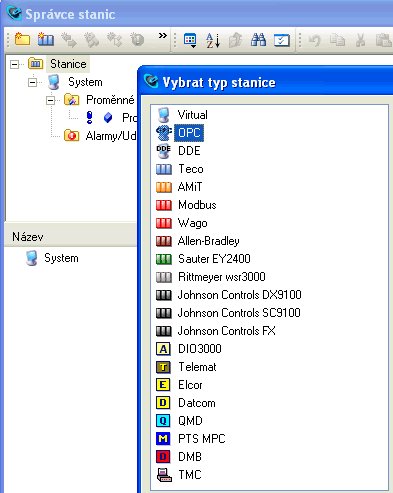Expand the toolbar overflow chevron
This screenshot has height=493, width=393.
point(162,36)
